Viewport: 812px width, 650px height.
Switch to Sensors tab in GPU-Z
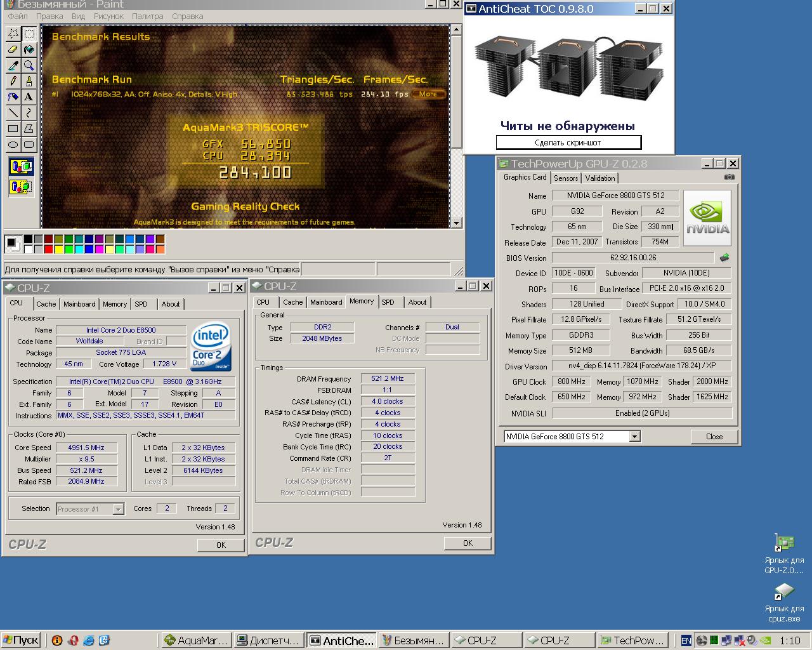[x=566, y=178]
